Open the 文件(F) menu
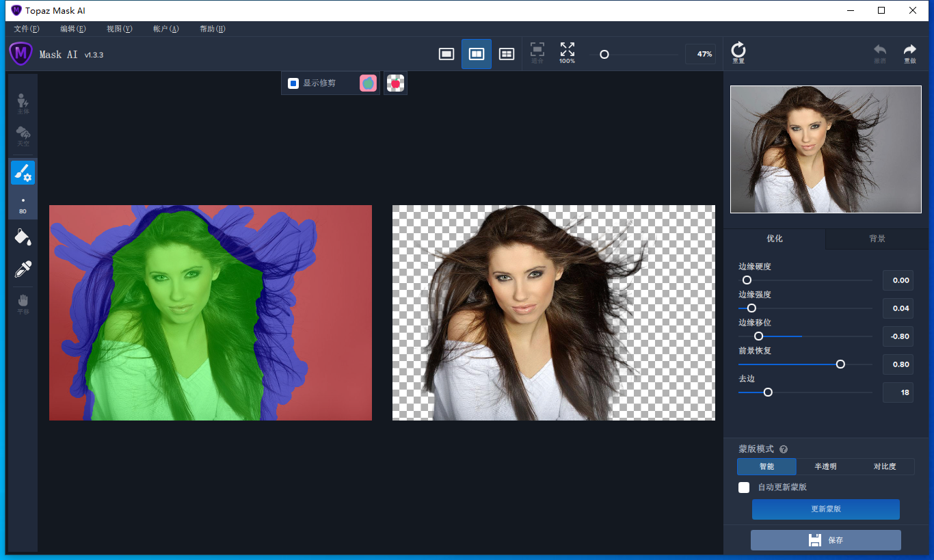Viewport: 934px width, 560px height. [27, 29]
